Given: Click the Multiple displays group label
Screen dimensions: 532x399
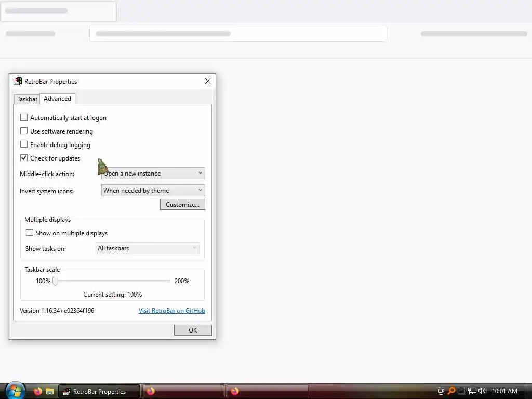Looking at the screenshot, I should (x=47, y=220).
